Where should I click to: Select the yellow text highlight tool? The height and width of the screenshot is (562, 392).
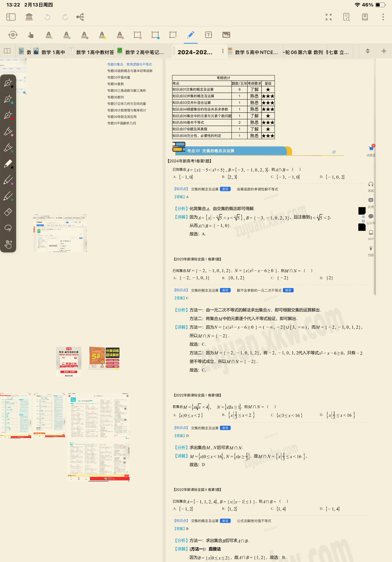[102, 35]
